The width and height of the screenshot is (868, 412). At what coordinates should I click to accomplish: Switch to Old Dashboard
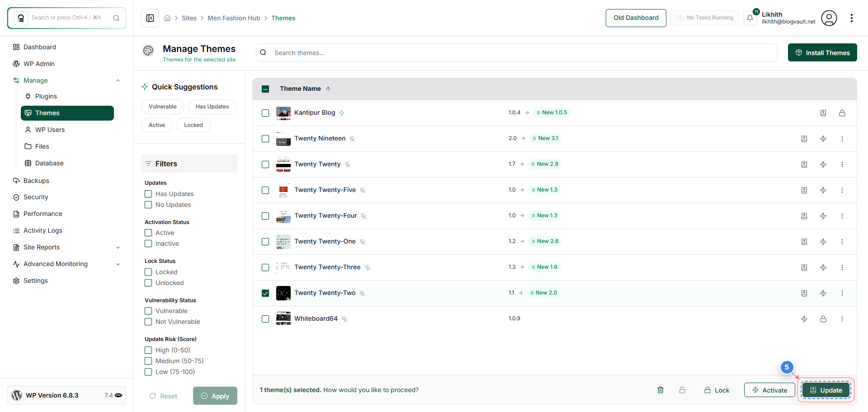point(636,18)
